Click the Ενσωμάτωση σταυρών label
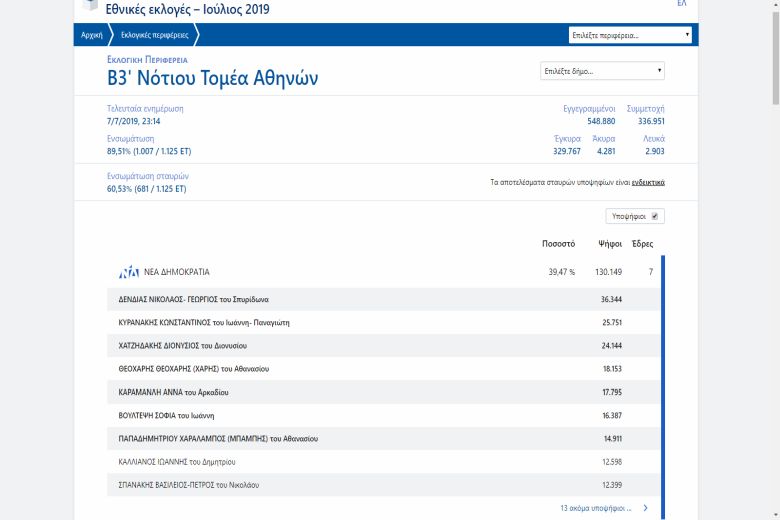780x520 pixels. [148, 176]
